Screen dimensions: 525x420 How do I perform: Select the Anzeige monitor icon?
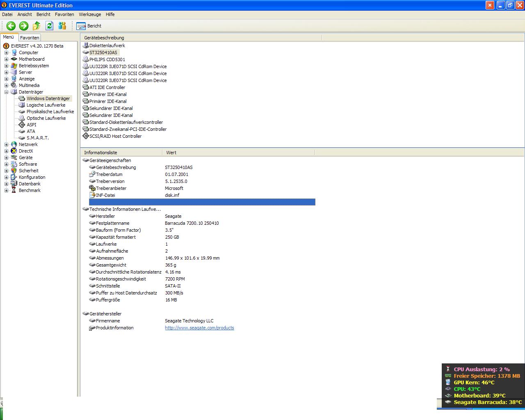14,79
